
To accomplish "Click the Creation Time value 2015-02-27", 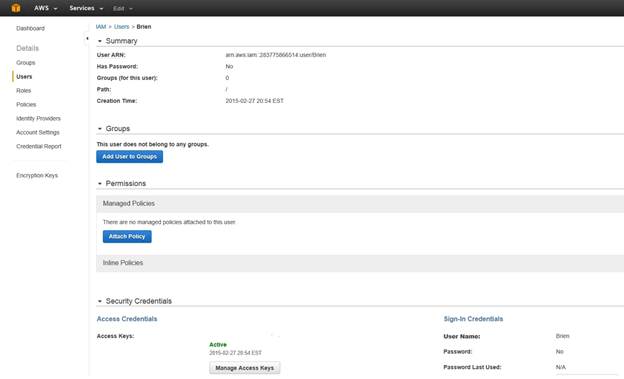I will [254, 101].
